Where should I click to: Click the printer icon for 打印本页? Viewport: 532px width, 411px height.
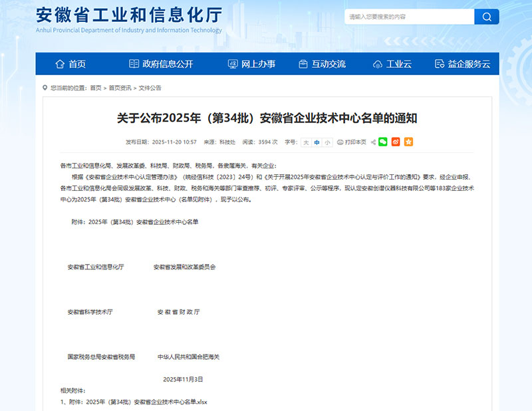(340, 142)
